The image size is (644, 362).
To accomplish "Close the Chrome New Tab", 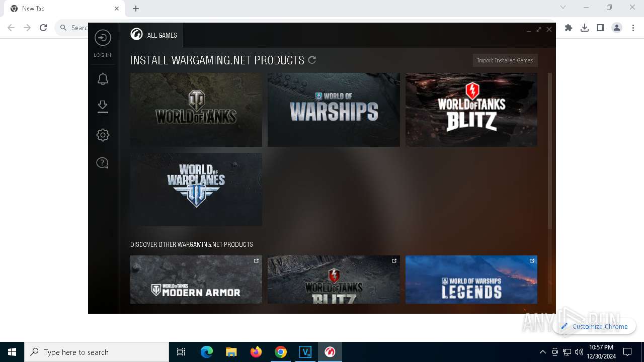I will (117, 9).
